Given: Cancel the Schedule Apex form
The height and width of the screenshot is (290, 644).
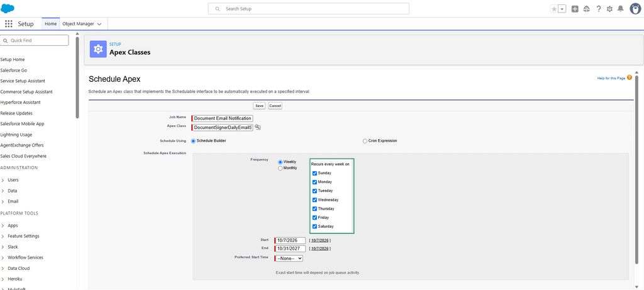Looking at the screenshot, I should point(275,106).
